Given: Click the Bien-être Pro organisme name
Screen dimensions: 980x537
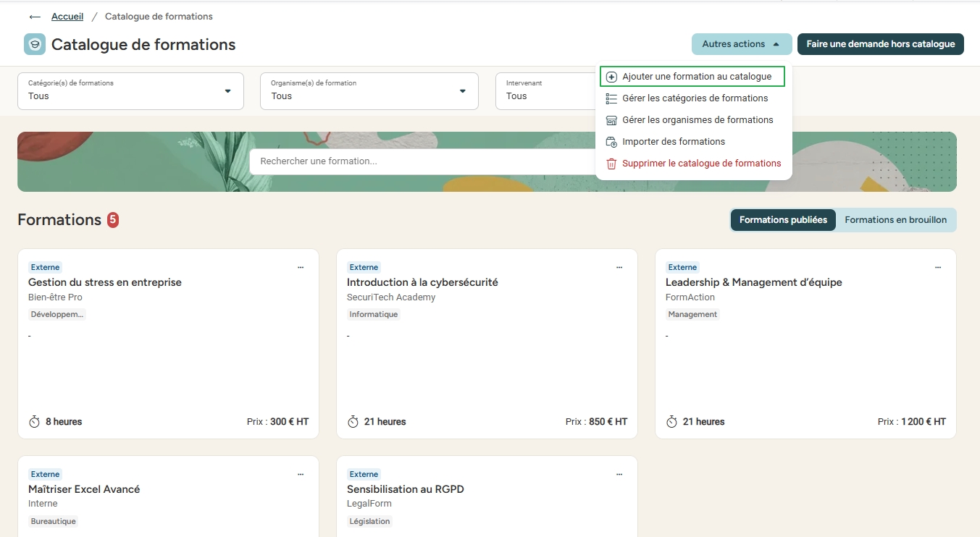Looking at the screenshot, I should click(x=55, y=297).
